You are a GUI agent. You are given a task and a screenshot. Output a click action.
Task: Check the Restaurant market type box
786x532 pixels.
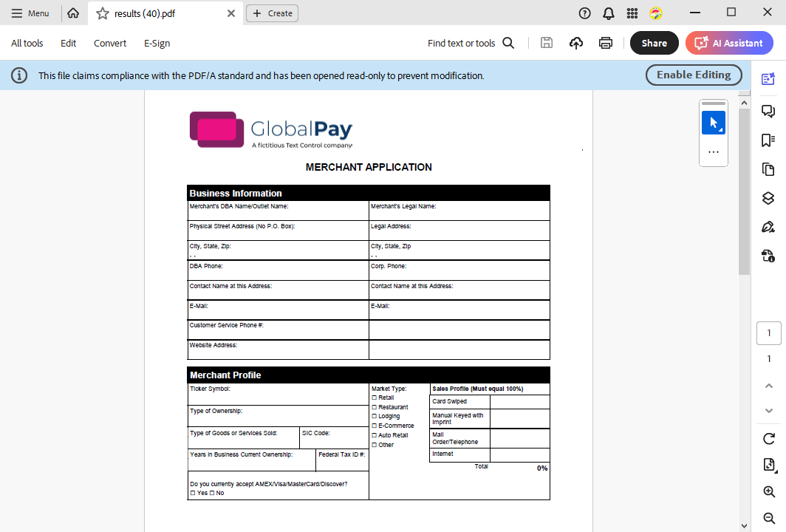coord(374,407)
